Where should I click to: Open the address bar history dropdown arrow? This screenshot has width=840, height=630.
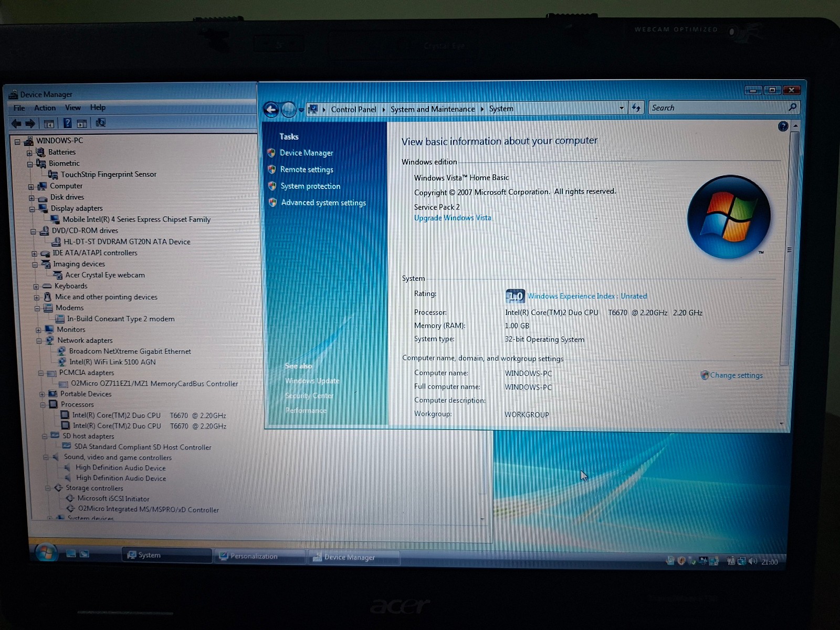click(622, 108)
